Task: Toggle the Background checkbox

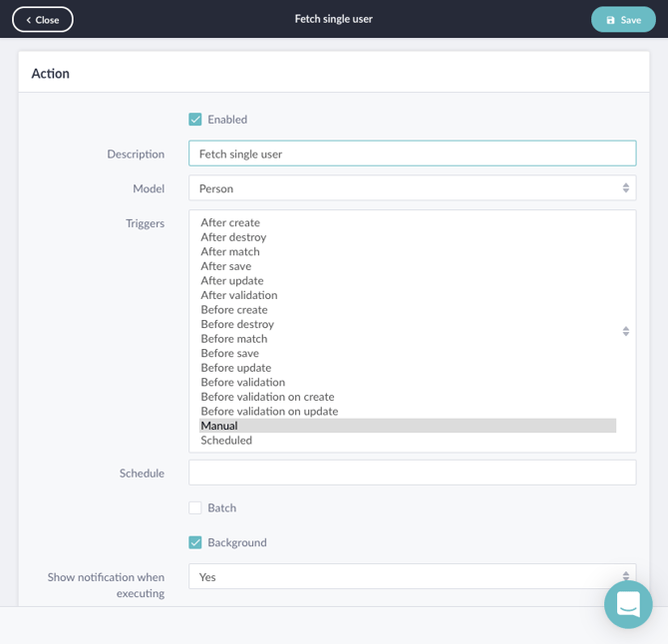Action: [195, 542]
